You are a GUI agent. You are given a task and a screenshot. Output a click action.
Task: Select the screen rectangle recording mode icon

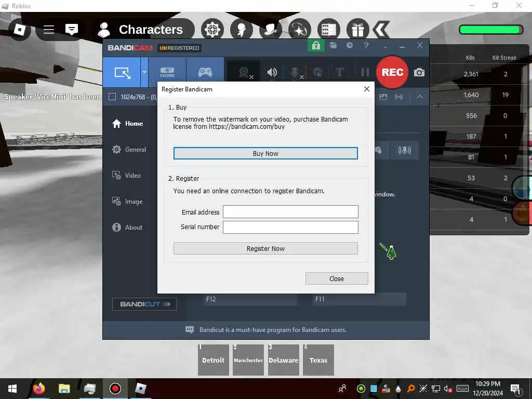(x=122, y=72)
